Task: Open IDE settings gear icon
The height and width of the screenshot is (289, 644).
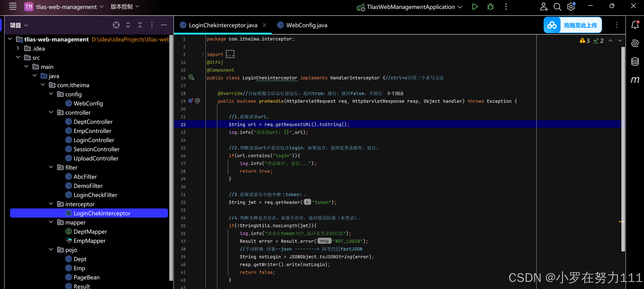Action: pyautogui.click(x=571, y=7)
